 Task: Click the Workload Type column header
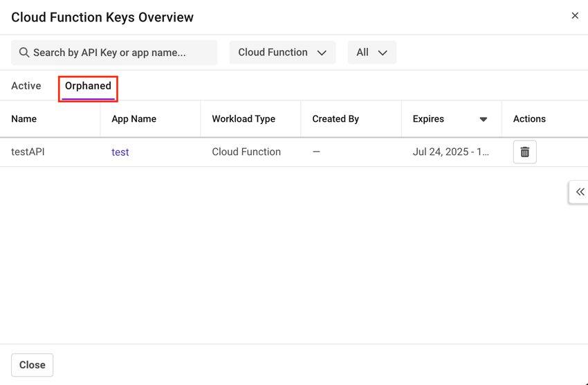click(x=244, y=119)
